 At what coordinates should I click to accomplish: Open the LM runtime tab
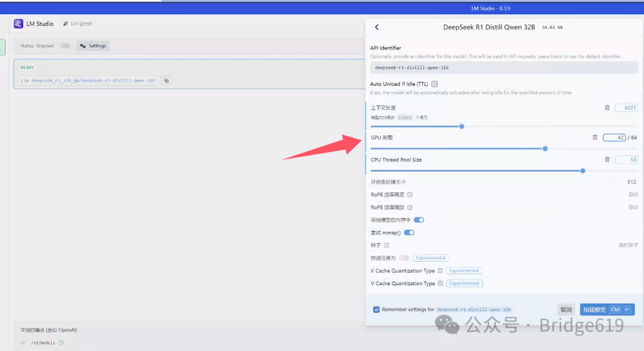coord(78,24)
